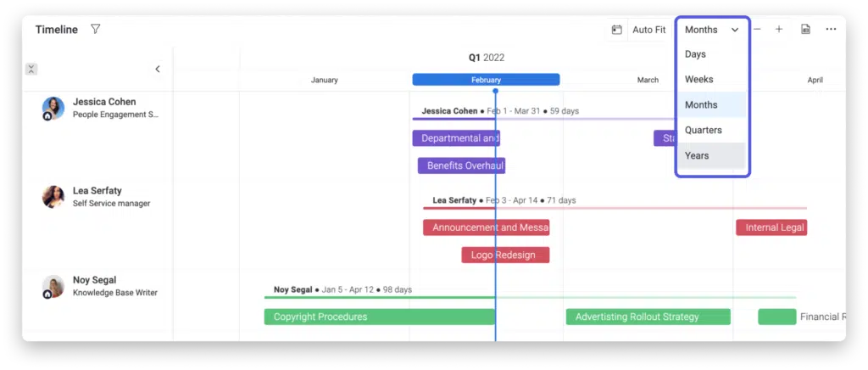Select Weeks from the scale dropdown
Viewport: 868px width, 370px height.
tap(698, 80)
